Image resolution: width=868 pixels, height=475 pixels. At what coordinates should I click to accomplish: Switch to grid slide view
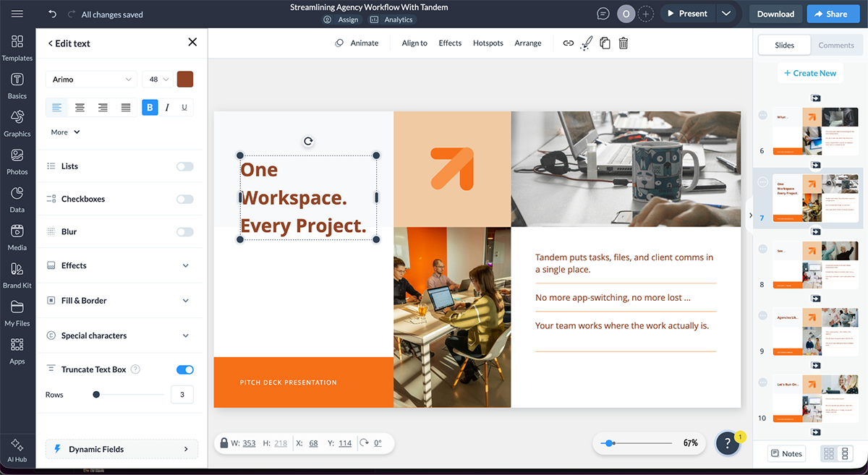pyautogui.click(x=828, y=454)
